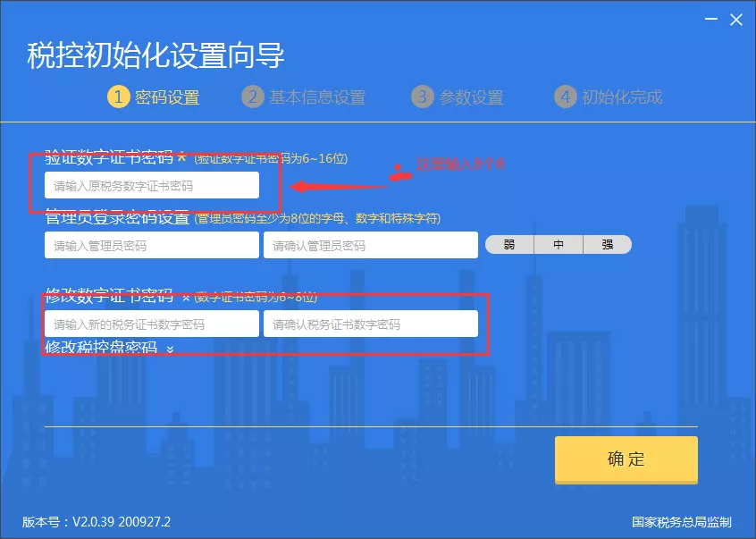This screenshot has width=756, height=539.
Task: Click the 国家税务总局监制 text
Action: tap(682, 522)
